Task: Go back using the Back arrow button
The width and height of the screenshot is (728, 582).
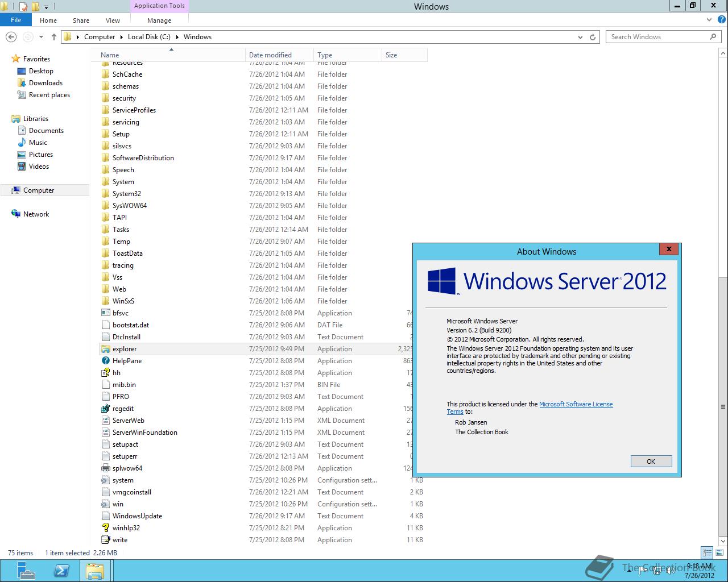Action: coord(11,37)
